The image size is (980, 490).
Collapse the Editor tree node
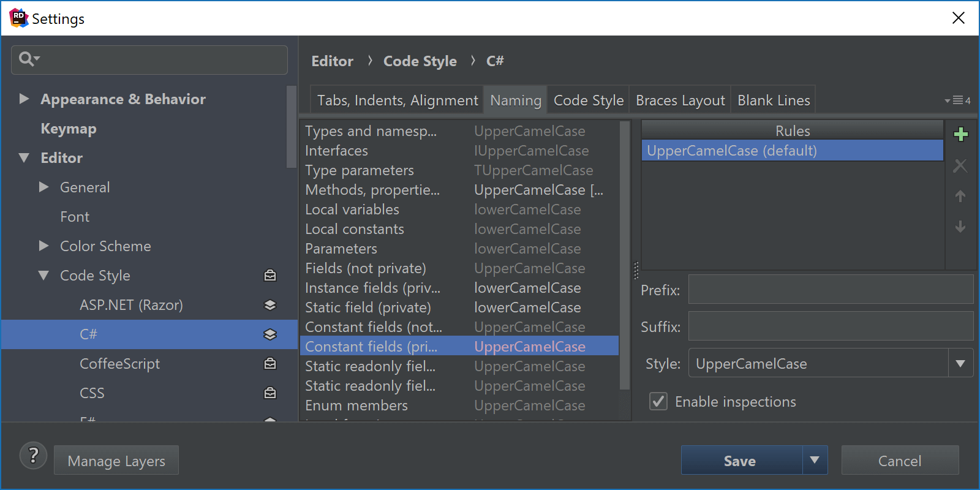tap(24, 157)
